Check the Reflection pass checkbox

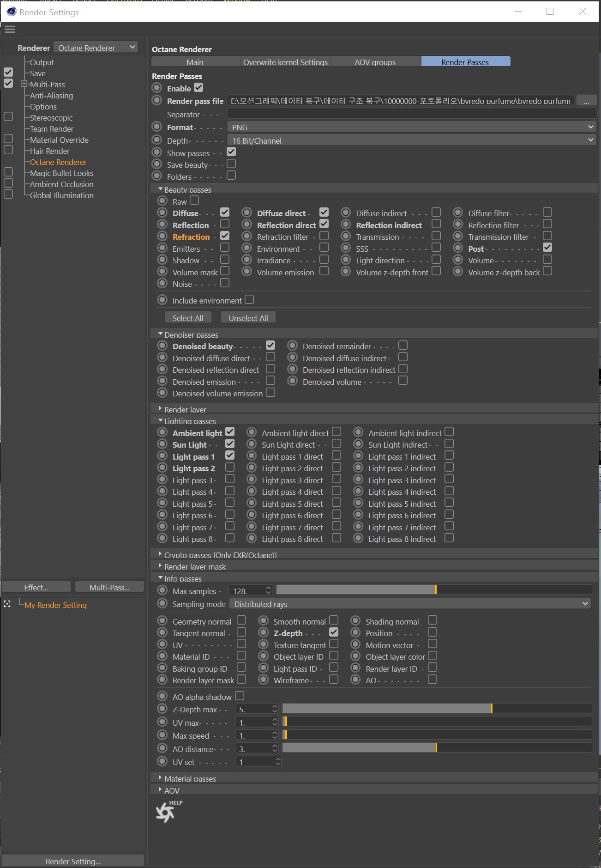pyautogui.click(x=225, y=224)
